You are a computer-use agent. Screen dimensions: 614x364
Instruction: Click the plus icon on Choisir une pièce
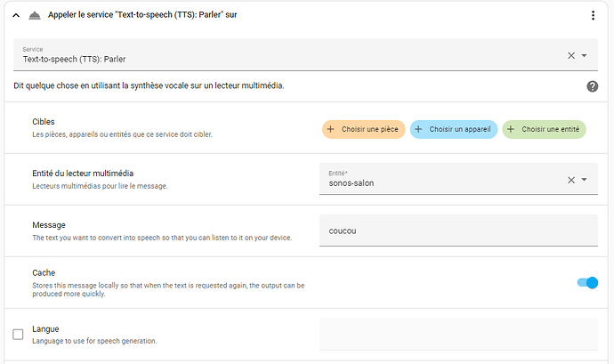coord(330,129)
